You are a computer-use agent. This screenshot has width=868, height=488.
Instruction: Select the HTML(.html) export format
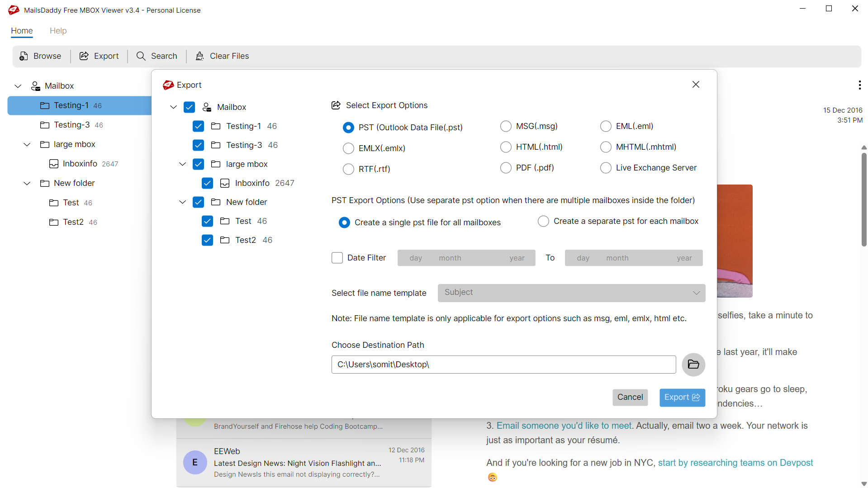click(506, 147)
